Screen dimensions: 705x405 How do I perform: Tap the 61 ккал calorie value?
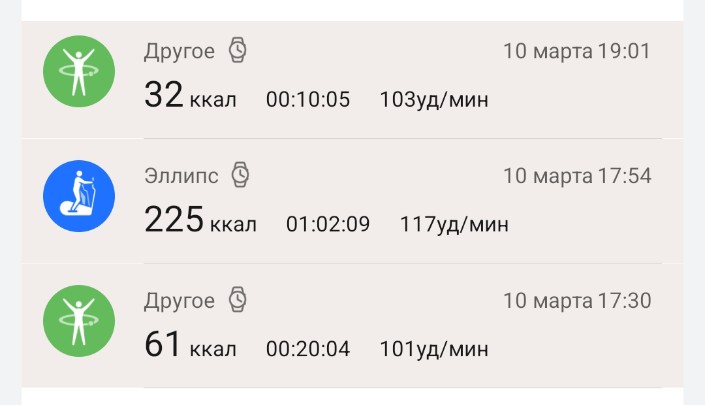pos(190,347)
